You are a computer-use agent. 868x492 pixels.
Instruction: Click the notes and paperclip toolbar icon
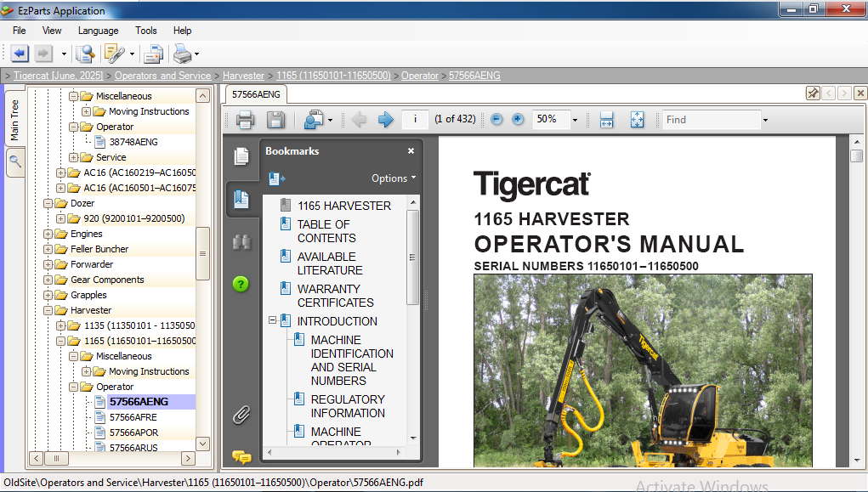coord(115,54)
